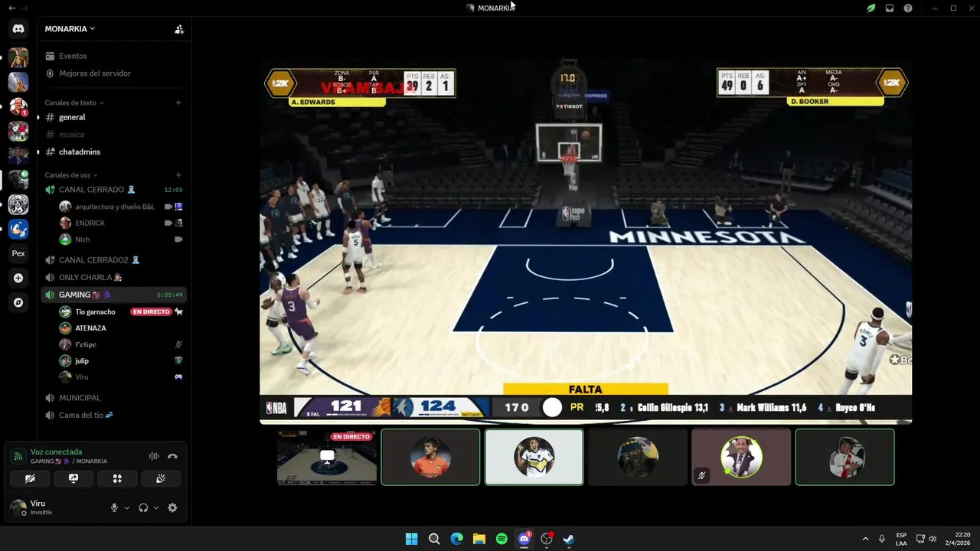Join the MUNICIPAL voice channel
Image resolution: width=980 pixels, height=551 pixels.
click(x=113, y=398)
